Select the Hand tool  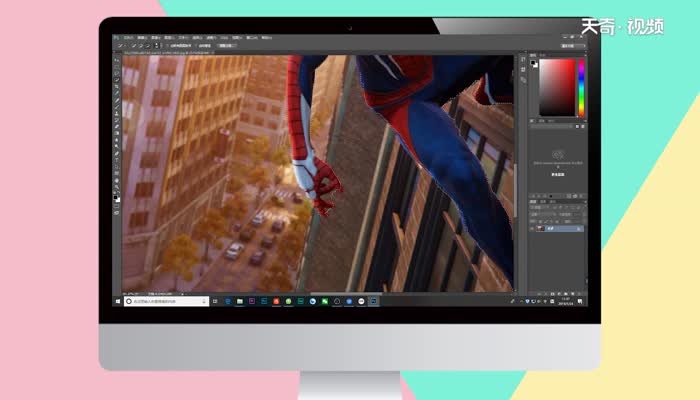[x=117, y=180]
